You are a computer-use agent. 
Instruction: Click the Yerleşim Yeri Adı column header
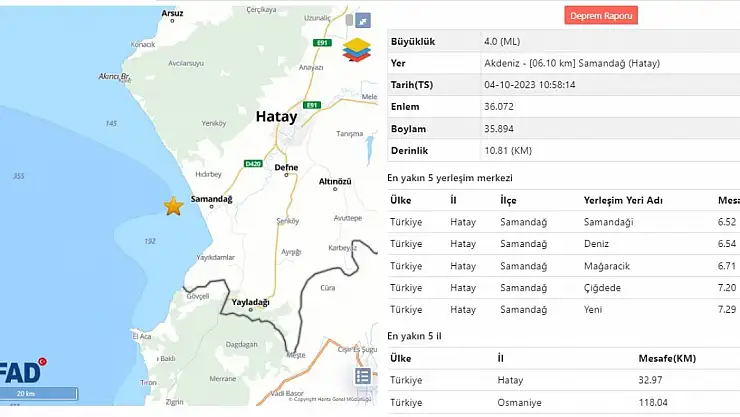click(x=625, y=200)
